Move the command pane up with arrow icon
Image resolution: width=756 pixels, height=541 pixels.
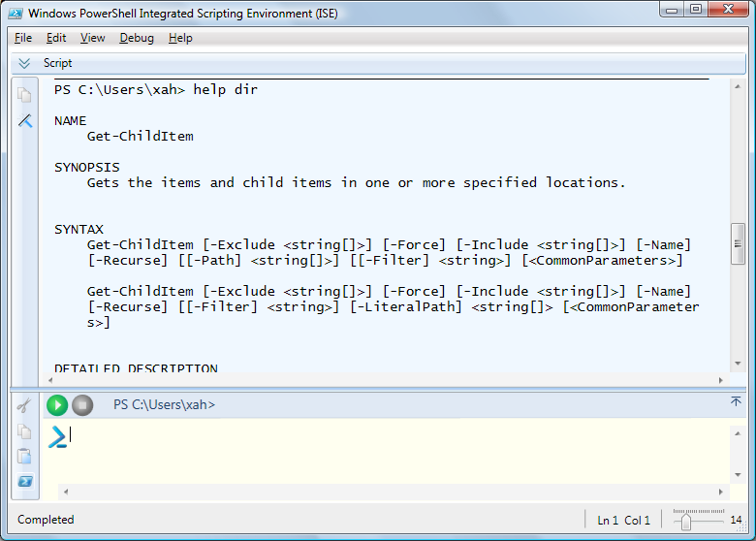pyautogui.click(x=736, y=401)
